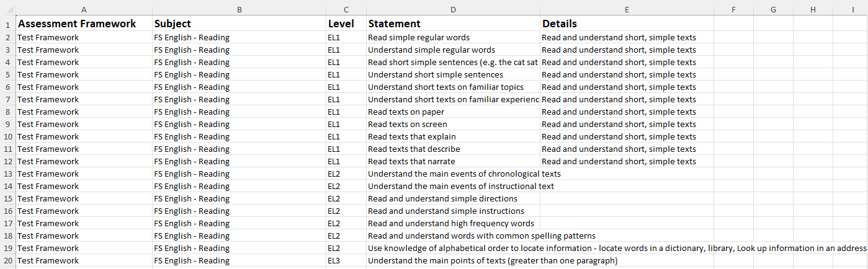Select the column F header
The width and height of the screenshot is (868, 269).
tap(733, 9)
